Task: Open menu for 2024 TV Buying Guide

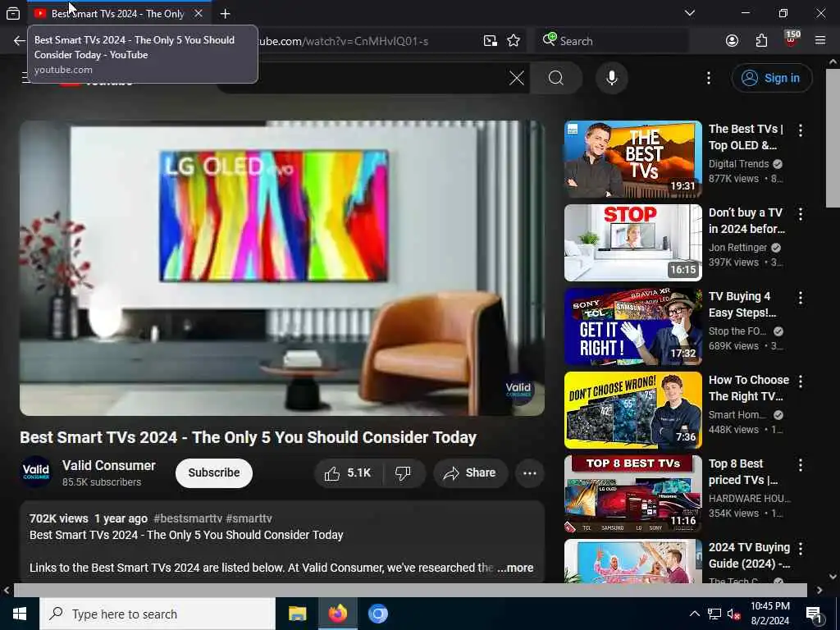Action: click(801, 549)
